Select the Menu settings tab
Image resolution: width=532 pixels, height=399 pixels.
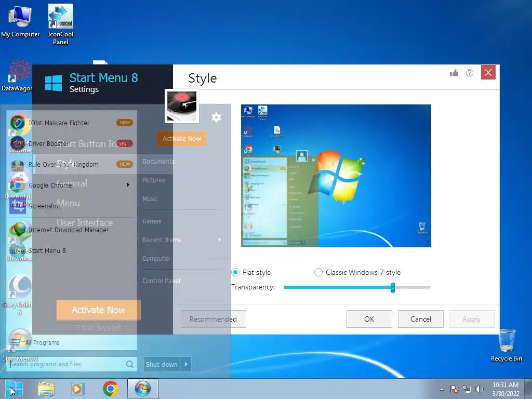[x=69, y=203]
